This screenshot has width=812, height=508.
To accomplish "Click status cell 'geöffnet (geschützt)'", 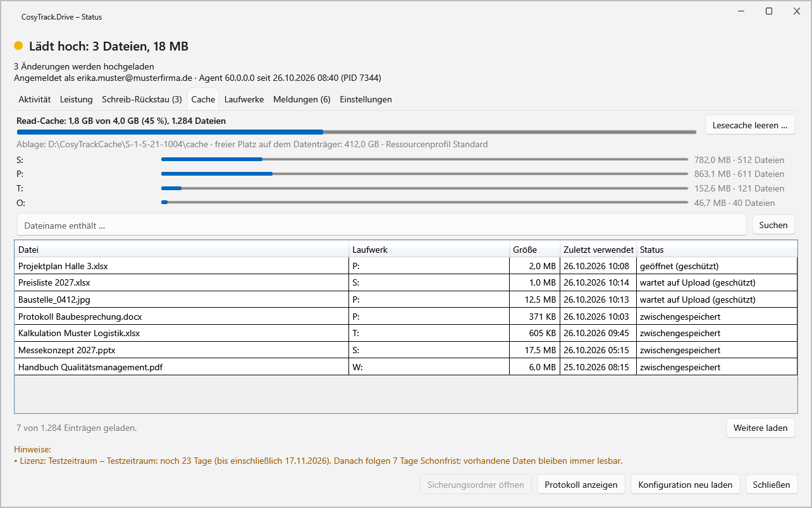I will (717, 266).
